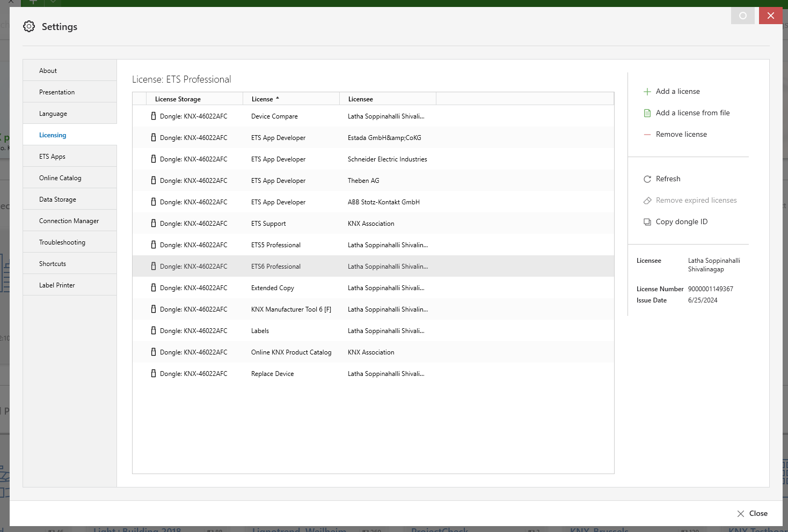Open the Shortcuts tab
This screenshot has width=788, height=532.
click(x=70, y=263)
